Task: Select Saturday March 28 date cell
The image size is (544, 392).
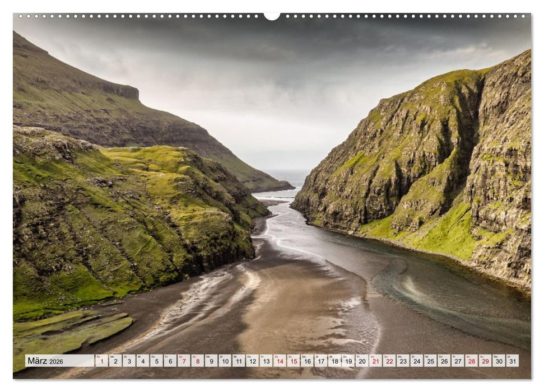Action: [x=472, y=361]
